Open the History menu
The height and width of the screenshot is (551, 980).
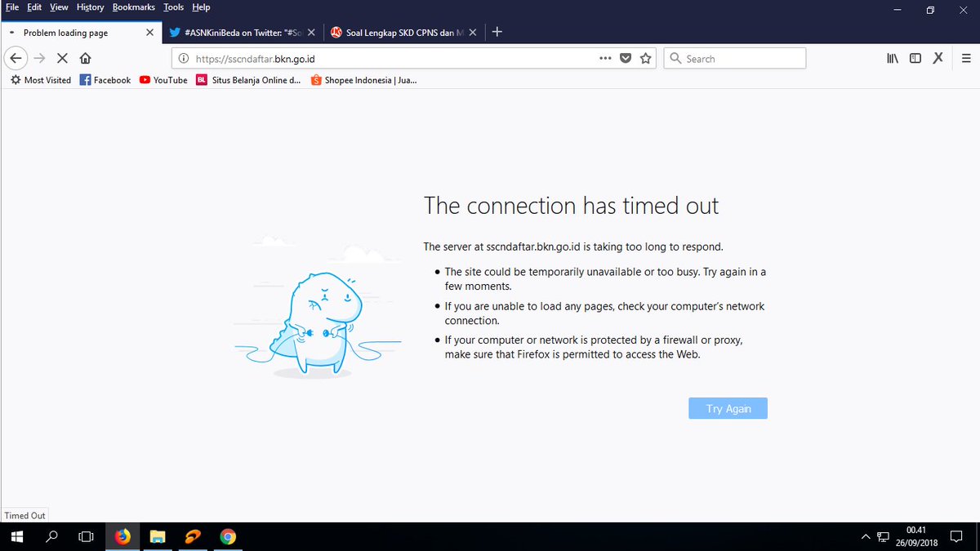pos(90,7)
